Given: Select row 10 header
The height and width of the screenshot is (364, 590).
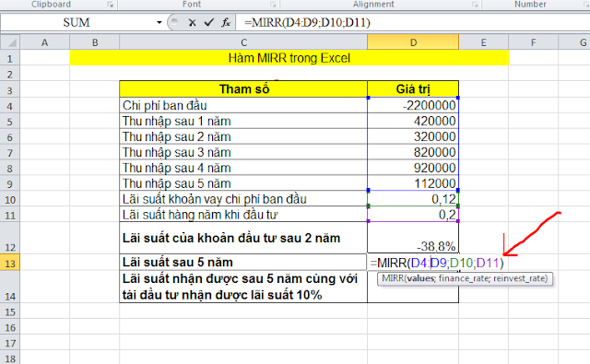Looking at the screenshot, I should [10, 199].
